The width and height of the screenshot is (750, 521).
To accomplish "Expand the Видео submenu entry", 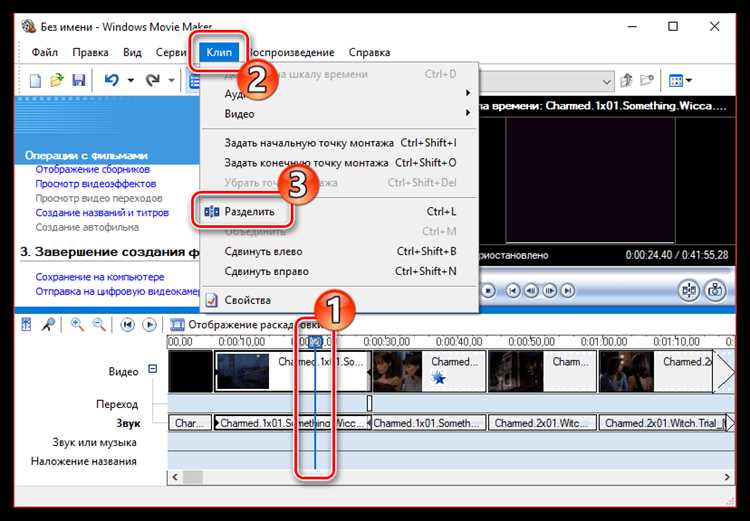I will pyautogui.click(x=340, y=114).
